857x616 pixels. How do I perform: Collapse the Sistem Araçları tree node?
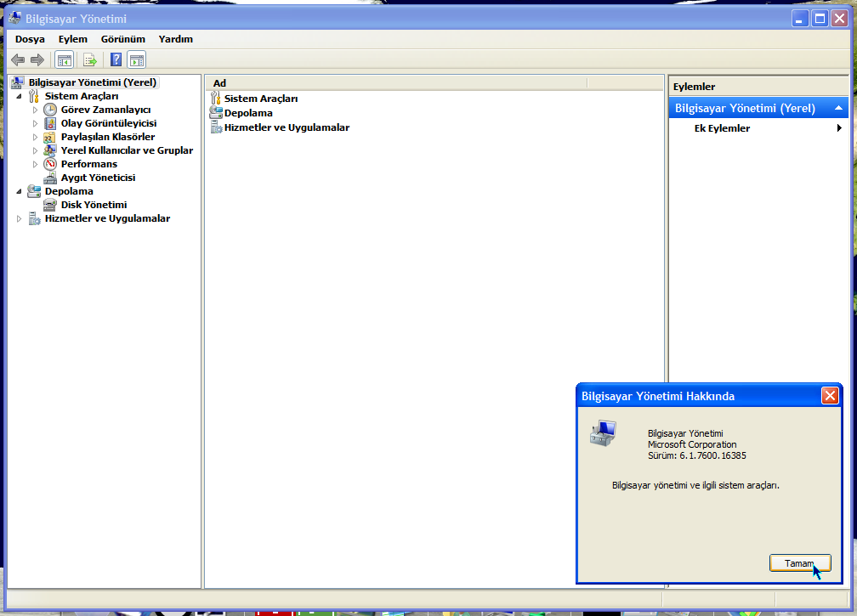tap(19, 96)
